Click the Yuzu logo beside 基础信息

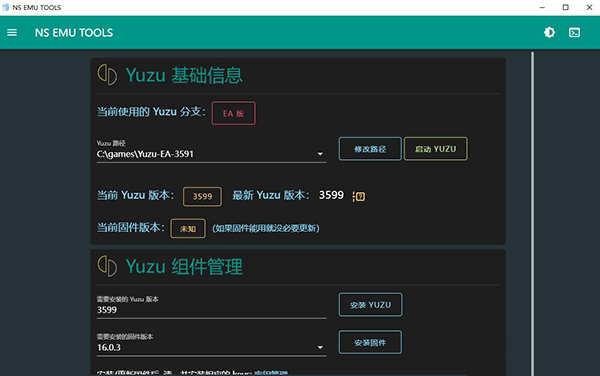tap(107, 75)
